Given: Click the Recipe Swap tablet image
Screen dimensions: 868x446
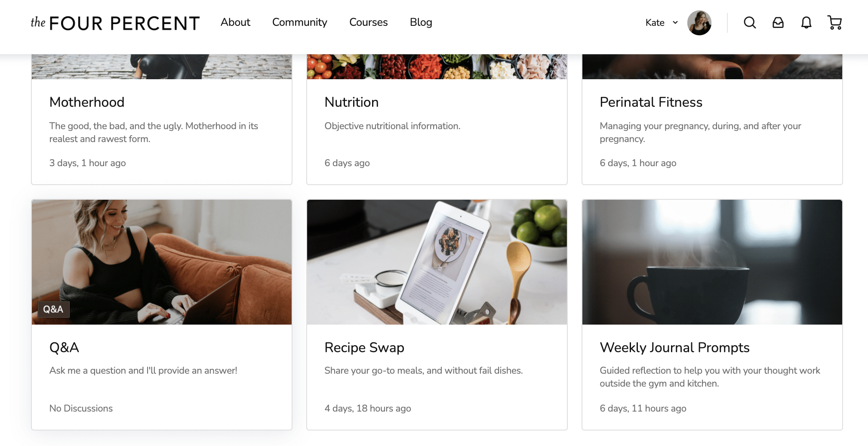Looking at the screenshot, I should [437, 262].
